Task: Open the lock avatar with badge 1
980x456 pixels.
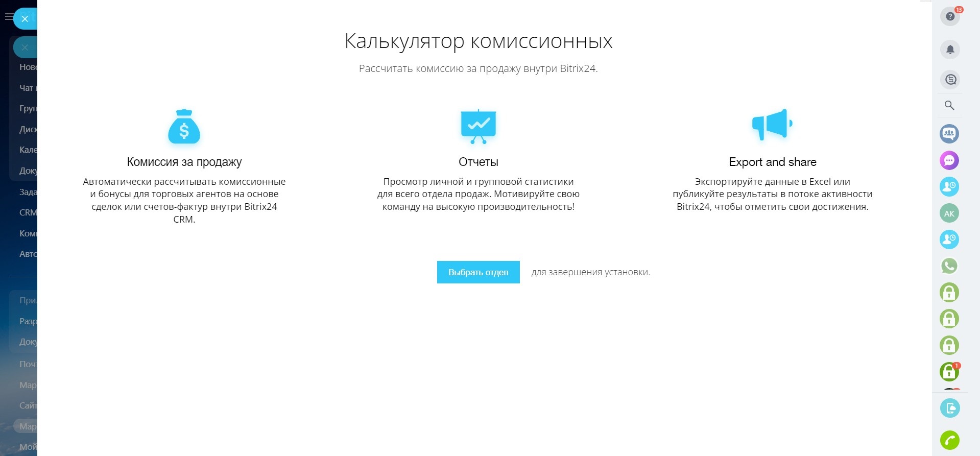Action: click(x=949, y=372)
